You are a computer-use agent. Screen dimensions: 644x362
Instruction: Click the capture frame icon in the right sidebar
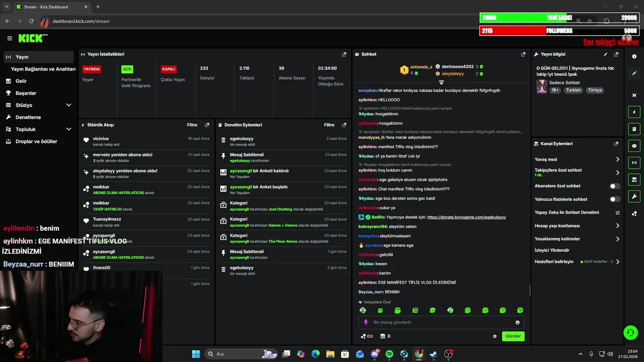tap(634, 96)
